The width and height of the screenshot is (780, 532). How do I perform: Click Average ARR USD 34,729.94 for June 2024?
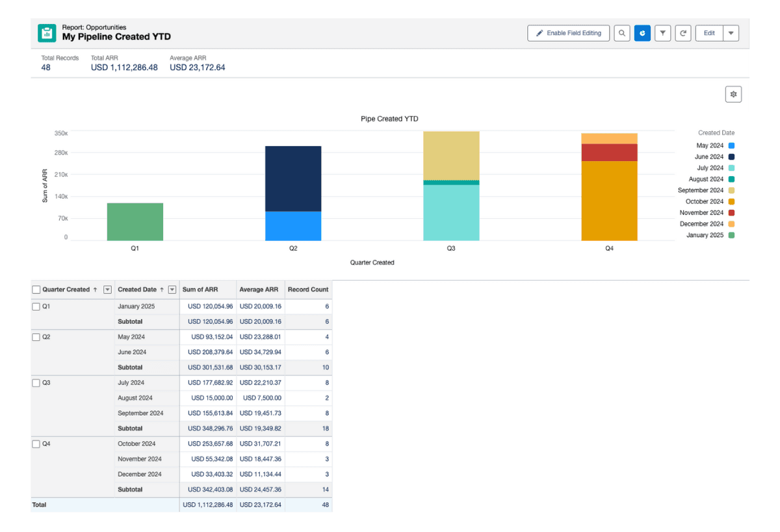[261, 352]
